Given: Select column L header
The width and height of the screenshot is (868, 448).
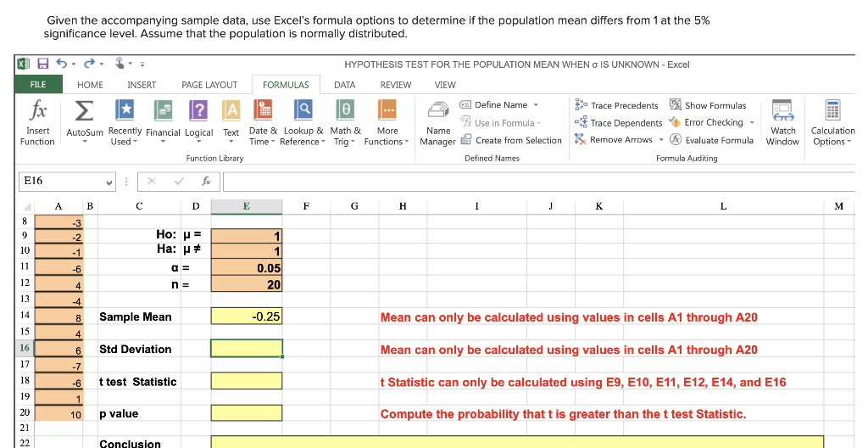Looking at the screenshot, I should click(723, 206).
